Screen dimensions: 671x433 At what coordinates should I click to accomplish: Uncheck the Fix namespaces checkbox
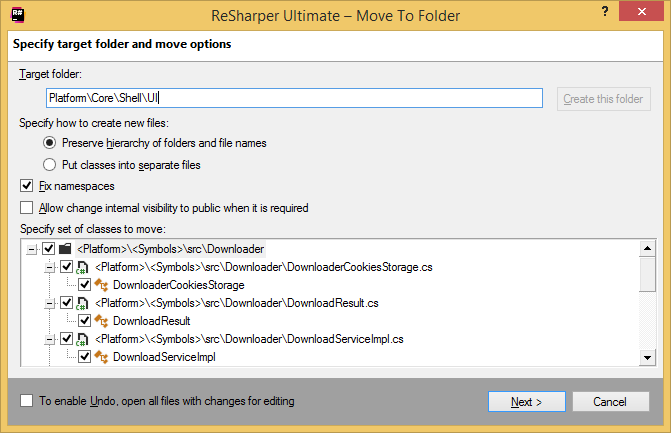[27, 186]
